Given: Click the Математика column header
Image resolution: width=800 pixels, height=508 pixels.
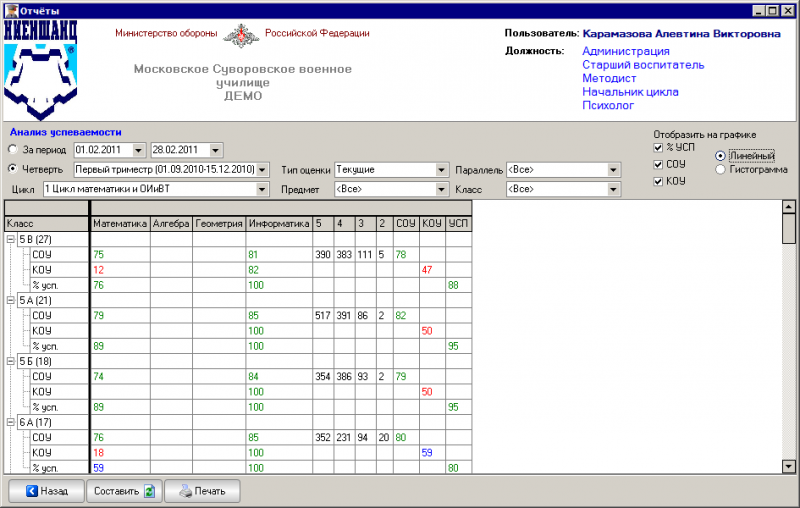Looking at the screenshot, I should coord(120,223).
